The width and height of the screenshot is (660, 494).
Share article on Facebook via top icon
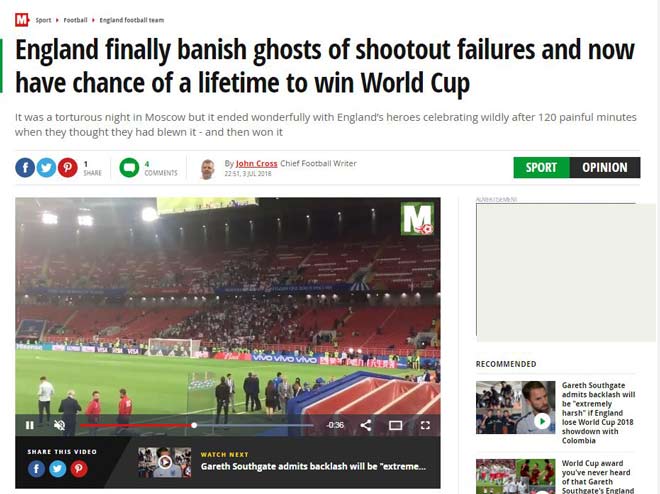pos(25,168)
